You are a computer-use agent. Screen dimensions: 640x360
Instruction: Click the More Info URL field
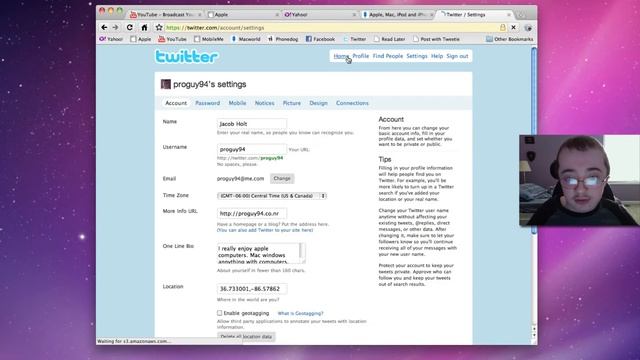point(252,213)
